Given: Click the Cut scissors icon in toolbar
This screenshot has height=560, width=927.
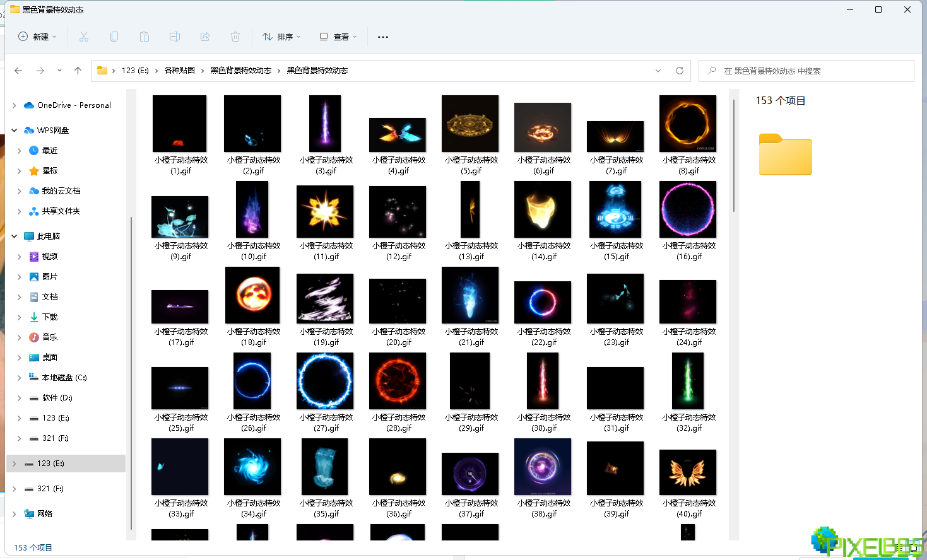Looking at the screenshot, I should click(x=84, y=37).
